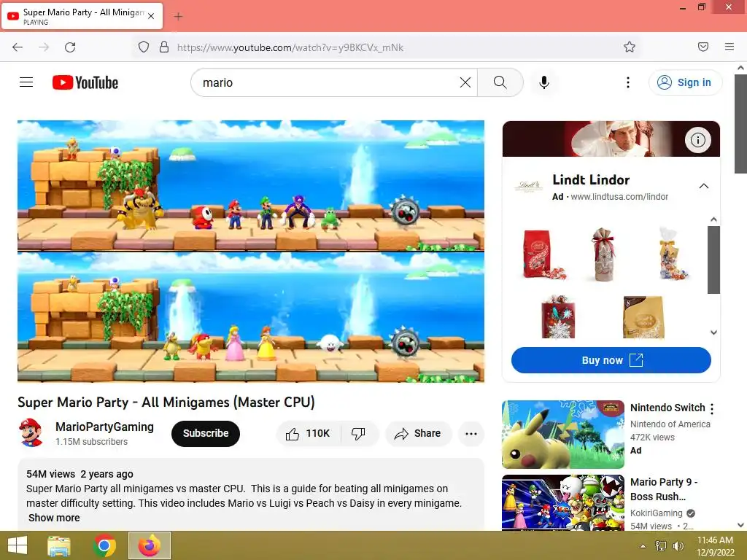Image resolution: width=747 pixels, height=560 pixels.
Task: Open Nintendo Switch ad video thumbnail
Action: tap(562, 435)
